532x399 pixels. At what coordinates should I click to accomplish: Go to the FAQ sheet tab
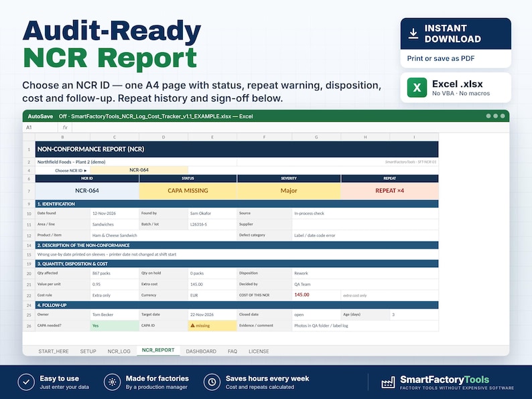click(232, 351)
